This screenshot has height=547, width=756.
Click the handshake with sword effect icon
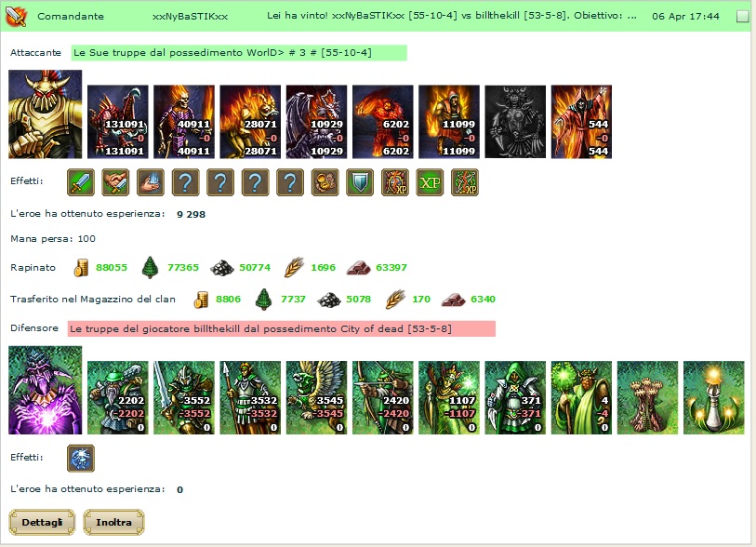[x=115, y=182]
